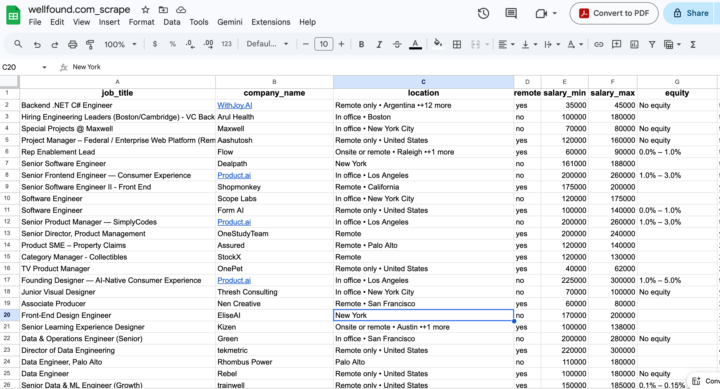Decrease decimal places
The height and width of the screenshot is (389, 720).
[x=190, y=44]
